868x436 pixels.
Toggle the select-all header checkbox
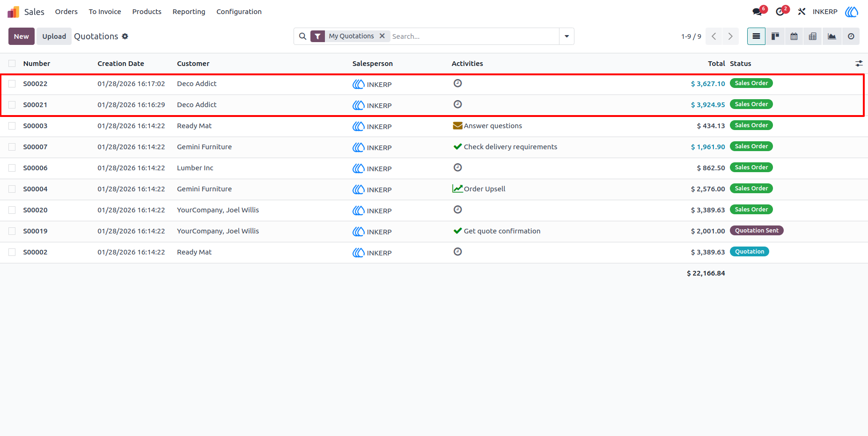coord(12,64)
